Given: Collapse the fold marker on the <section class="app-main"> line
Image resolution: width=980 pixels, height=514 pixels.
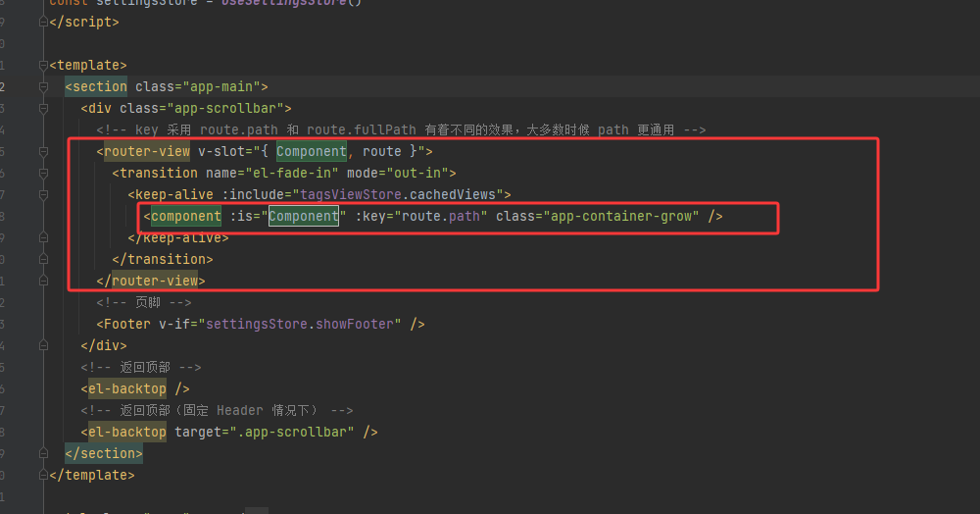Looking at the screenshot, I should pyautogui.click(x=43, y=87).
